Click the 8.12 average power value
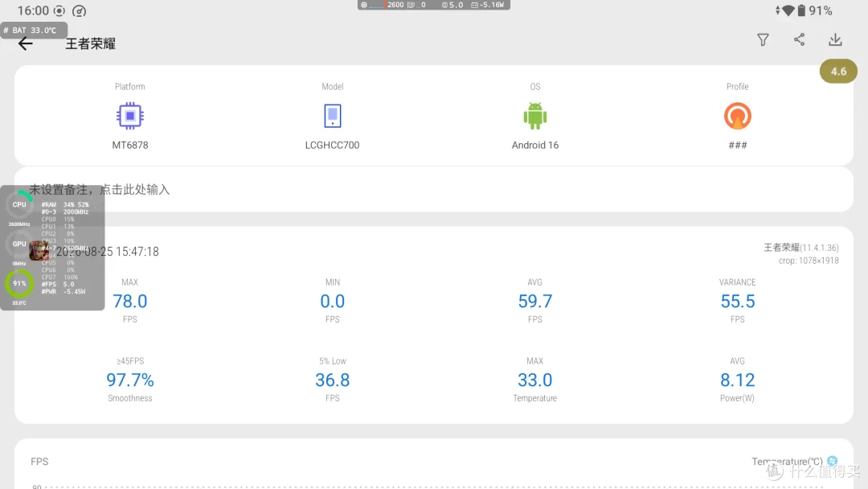868x489 pixels. click(x=737, y=380)
